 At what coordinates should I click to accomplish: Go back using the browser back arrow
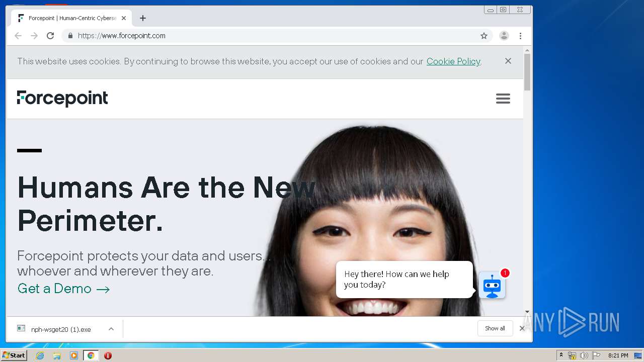click(18, 36)
